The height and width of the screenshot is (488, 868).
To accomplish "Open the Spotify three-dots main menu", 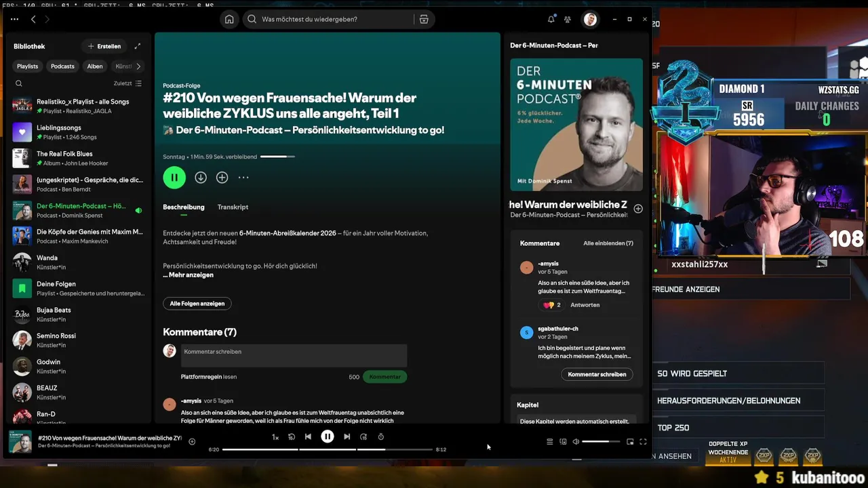I will [x=14, y=20].
